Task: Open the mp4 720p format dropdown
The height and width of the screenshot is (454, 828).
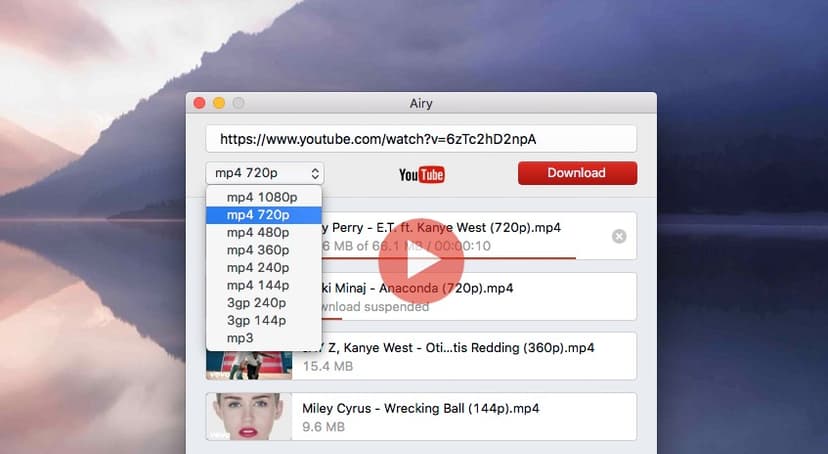Action: 265,173
